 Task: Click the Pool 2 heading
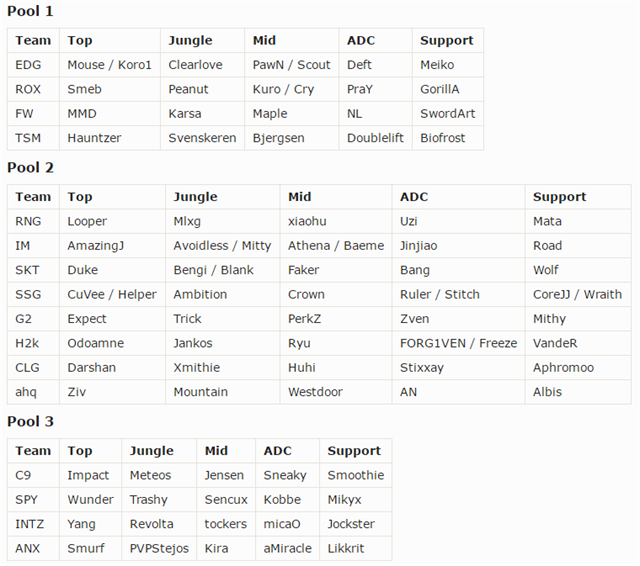30,167
